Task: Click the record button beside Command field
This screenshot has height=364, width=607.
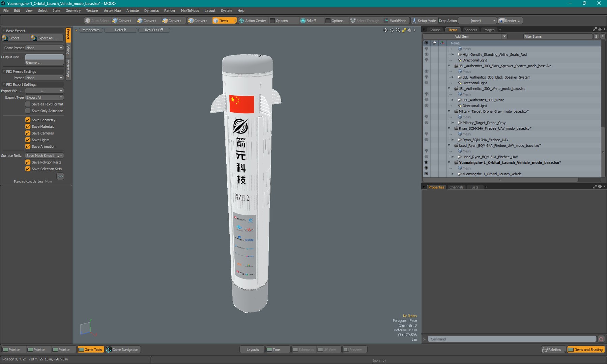Action: click(601, 339)
